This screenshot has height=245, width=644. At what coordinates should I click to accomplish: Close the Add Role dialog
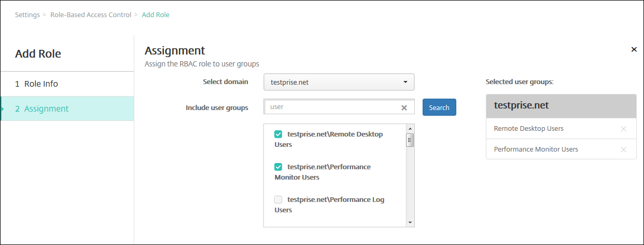point(634,49)
